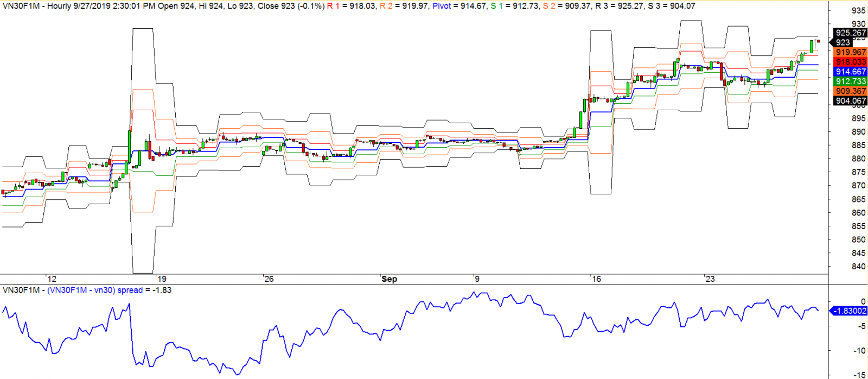Viewport: 868px width, 379px height.
Task: Click the 930 tick on price axis
Action: [x=859, y=24]
